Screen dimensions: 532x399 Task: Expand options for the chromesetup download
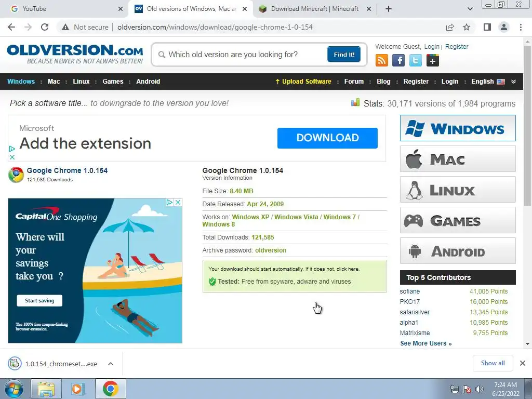click(x=110, y=364)
